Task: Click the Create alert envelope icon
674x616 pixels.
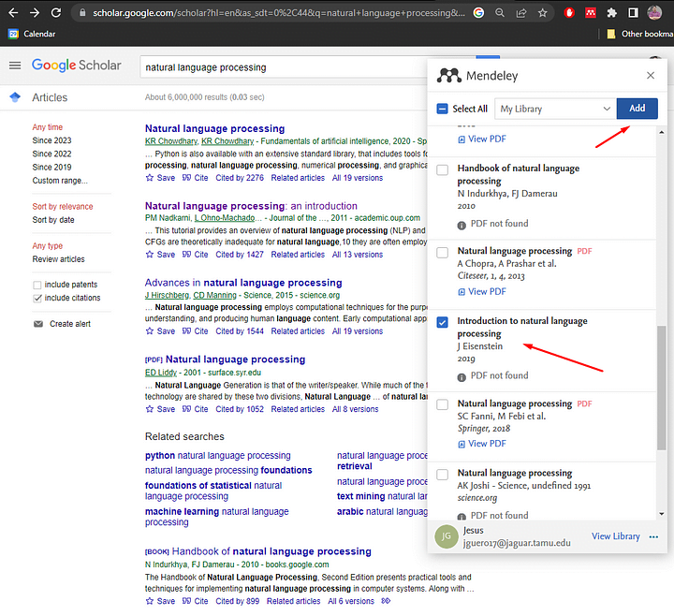Action: coord(38,324)
